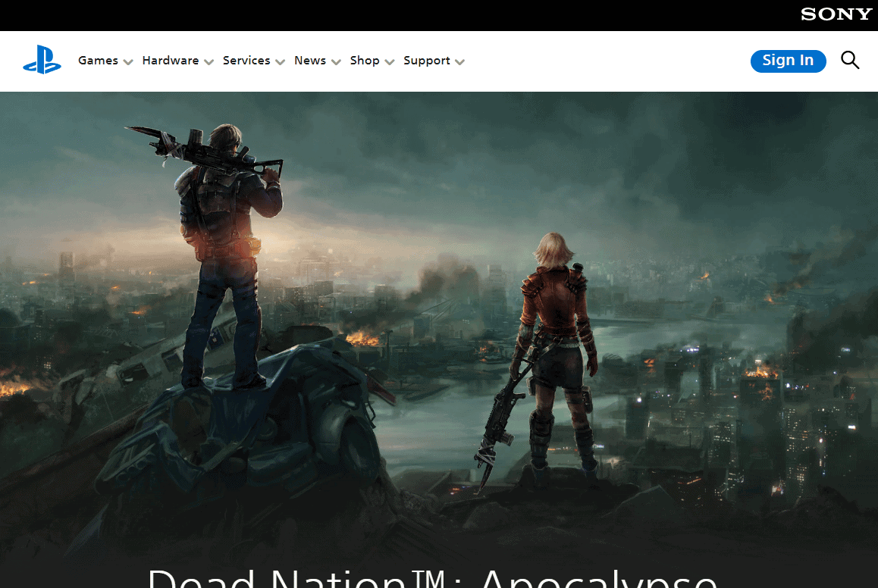This screenshot has height=588, width=878.
Task: Expand the News dropdown chevron
Action: (x=335, y=62)
